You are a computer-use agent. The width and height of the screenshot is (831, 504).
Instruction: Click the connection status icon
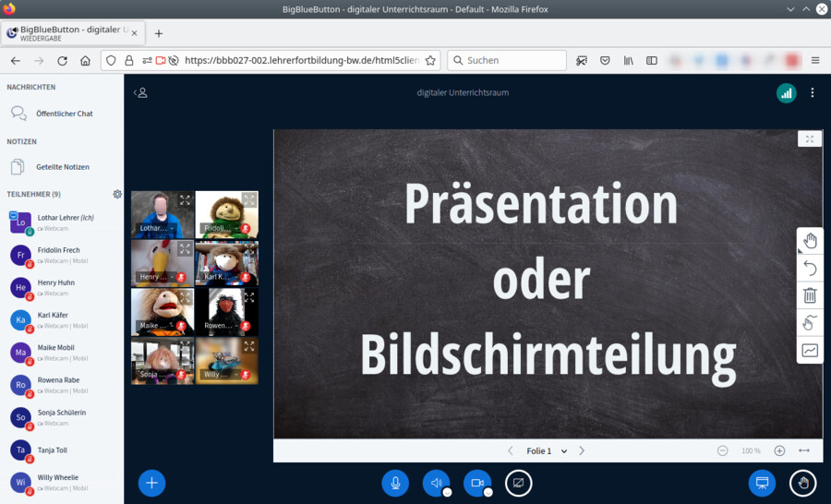click(x=786, y=92)
